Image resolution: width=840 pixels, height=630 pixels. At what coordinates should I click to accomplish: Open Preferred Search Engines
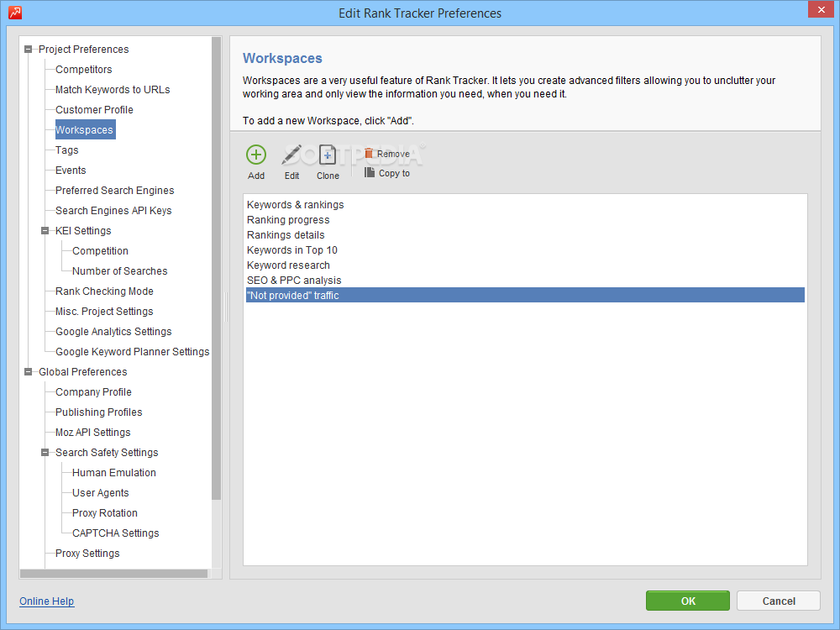[x=114, y=190]
